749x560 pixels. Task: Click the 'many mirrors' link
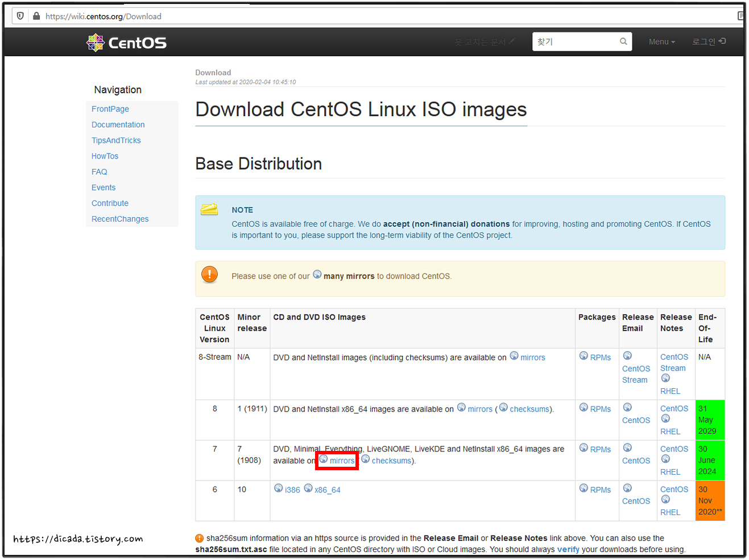click(349, 276)
